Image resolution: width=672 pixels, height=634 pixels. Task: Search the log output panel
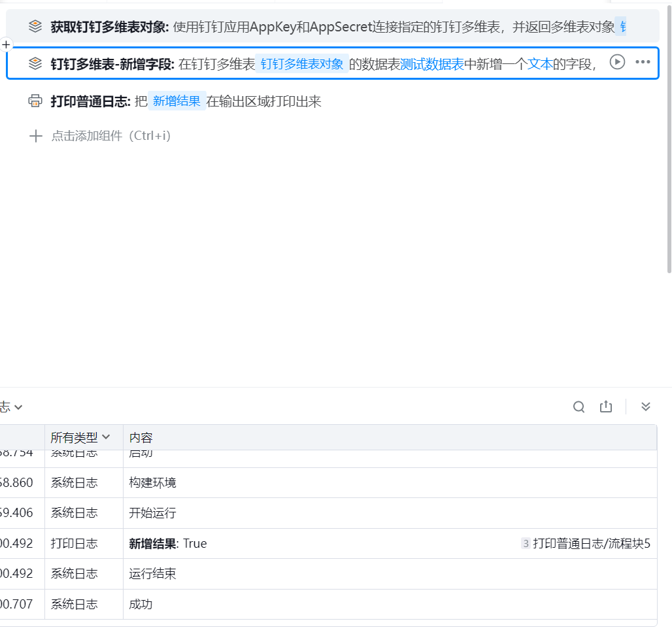579,407
